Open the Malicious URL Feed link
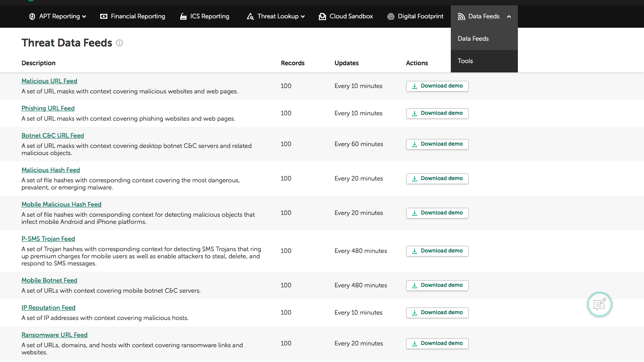This screenshot has width=644, height=362. (x=49, y=81)
